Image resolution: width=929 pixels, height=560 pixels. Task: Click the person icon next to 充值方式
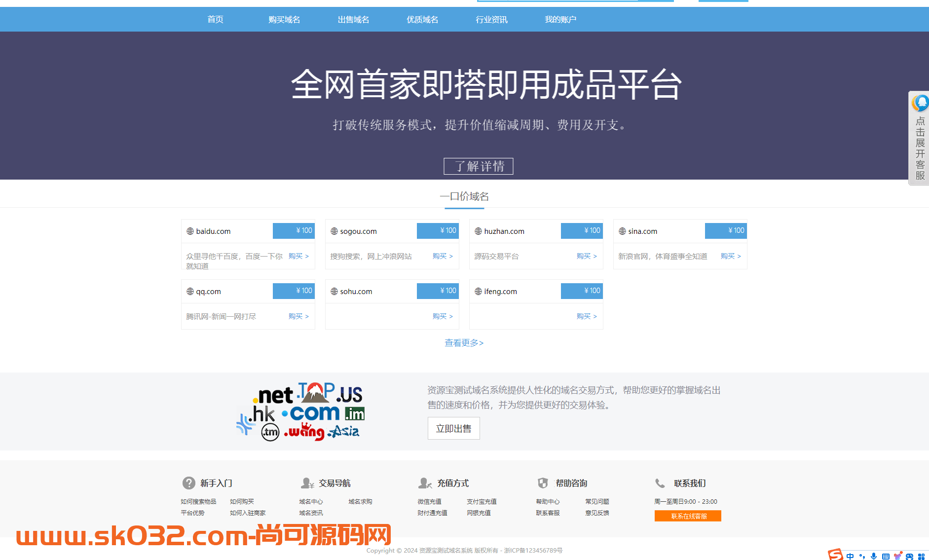tap(425, 483)
